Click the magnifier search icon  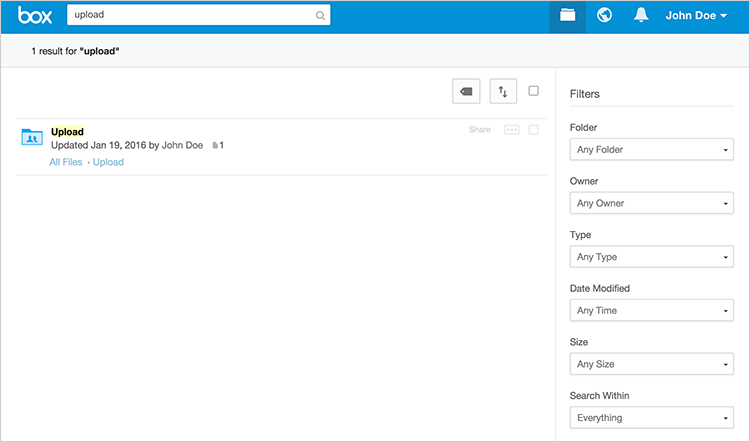click(x=320, y=16)
